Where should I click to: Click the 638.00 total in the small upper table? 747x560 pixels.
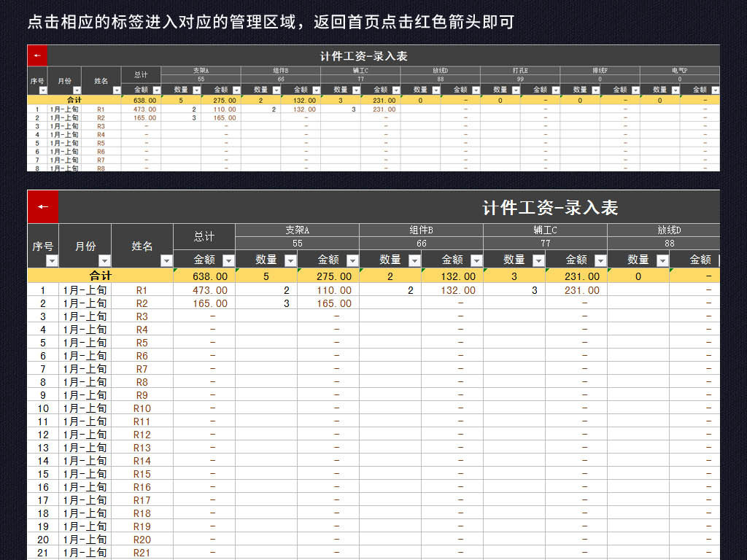(x=145, y=101)
